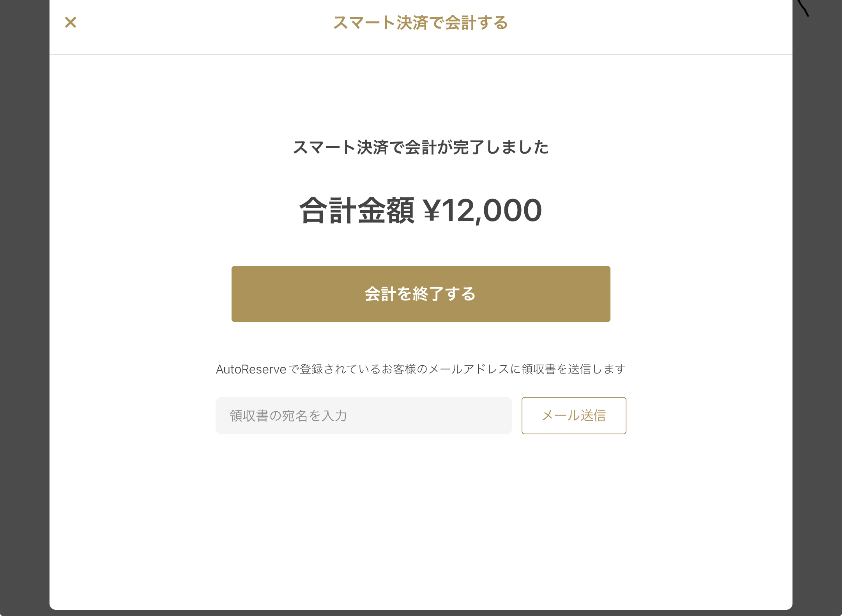
Task: Close the smart payment dialog with X
Action: pyautogui.click(x=71, y=22)
